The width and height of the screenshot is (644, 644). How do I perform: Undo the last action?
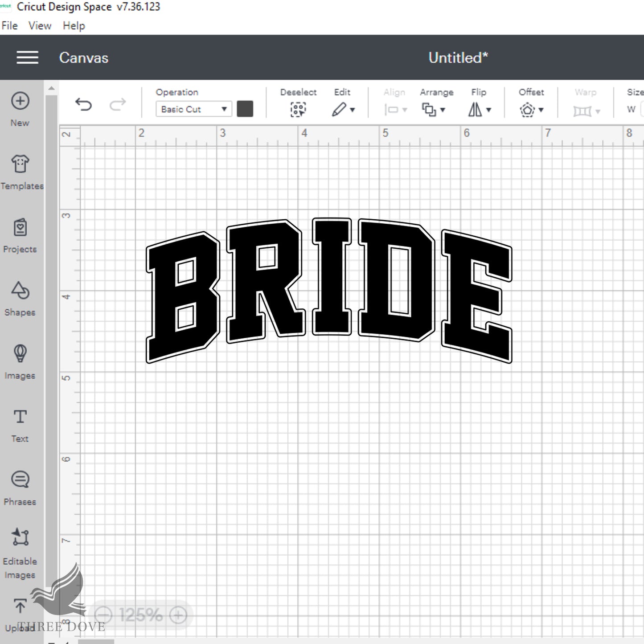tap(83, 105)
